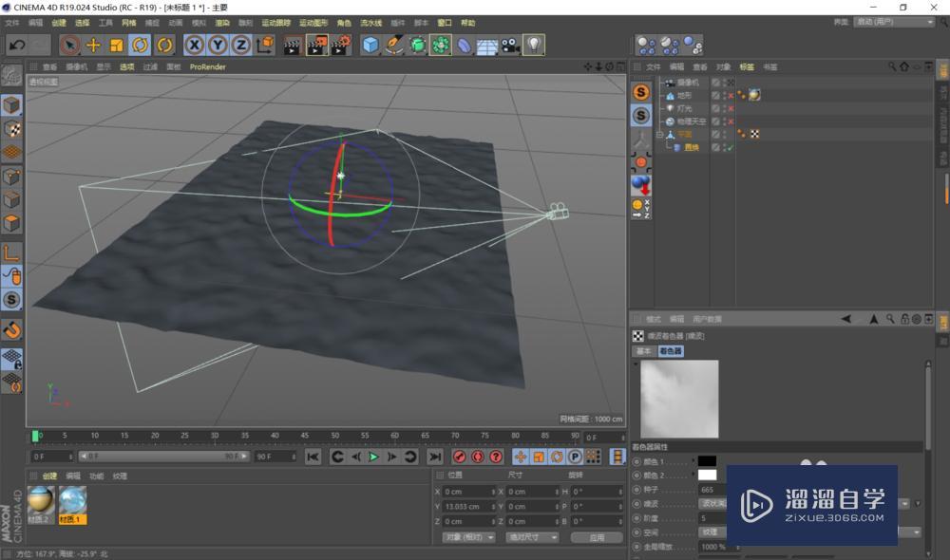Switch to Polygons mode in left palette
The image size is (950, 560).
click(11, 223)
